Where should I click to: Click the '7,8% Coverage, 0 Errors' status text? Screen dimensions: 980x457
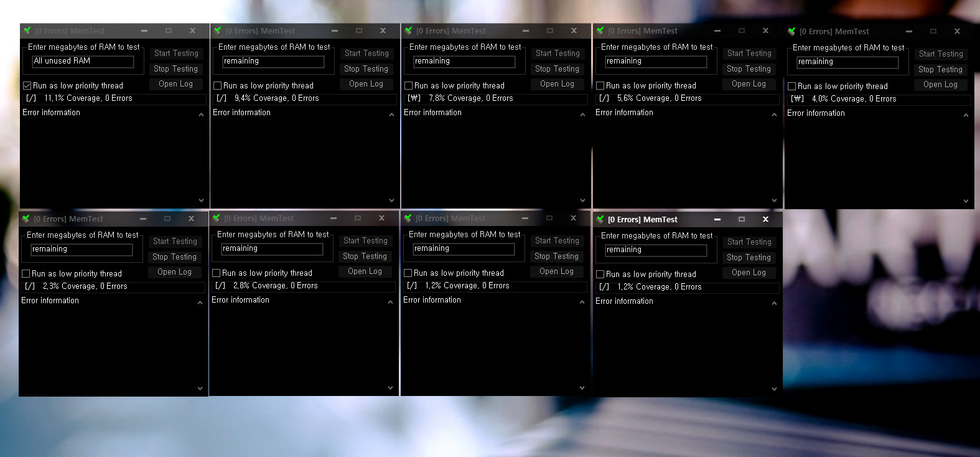471,98
